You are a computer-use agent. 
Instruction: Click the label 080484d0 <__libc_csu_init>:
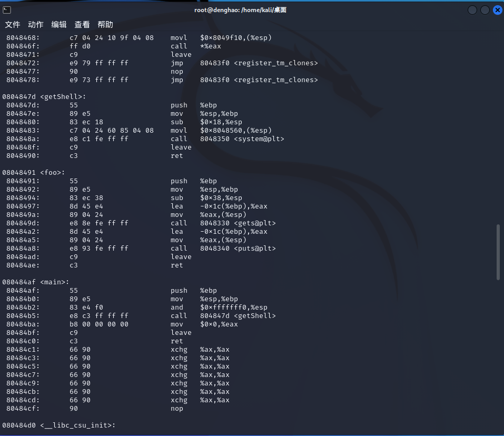click(x=59, y=425)
